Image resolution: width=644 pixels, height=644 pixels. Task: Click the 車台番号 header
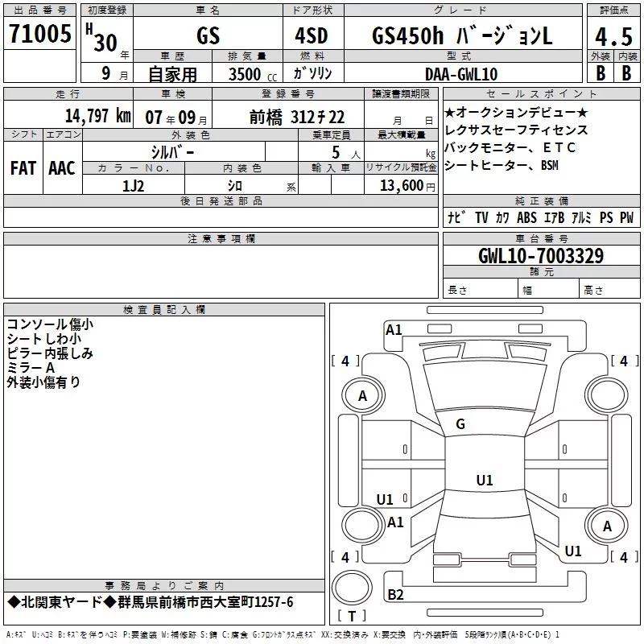click(x=541, y=238)
